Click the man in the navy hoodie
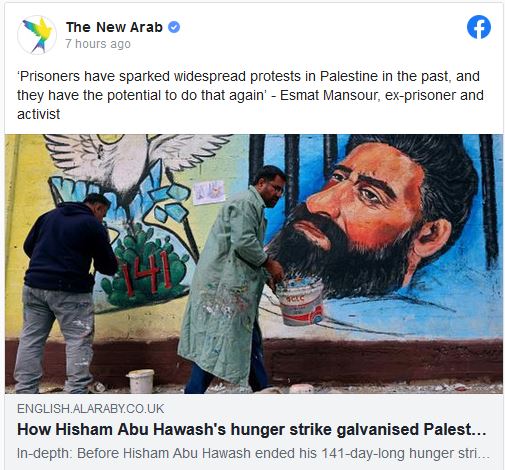The height and width of the screenshot is (470, 505). coord(67,292)
